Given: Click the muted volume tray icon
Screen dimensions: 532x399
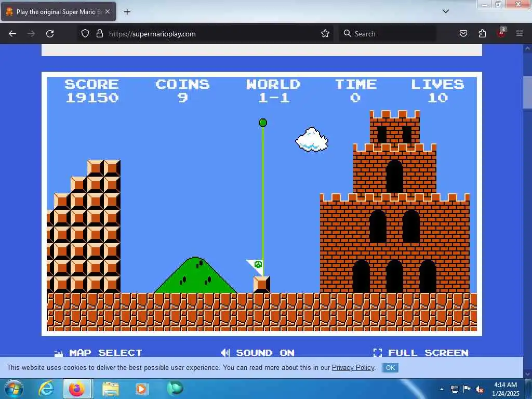Looking at the screenshot, I should point(480,389).
